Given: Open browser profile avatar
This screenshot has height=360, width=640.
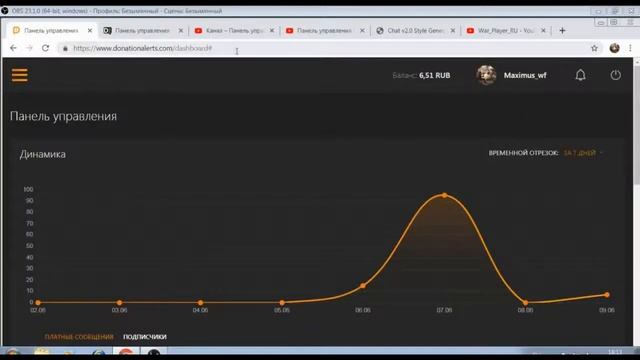Looking at the screenshot, I should pos(614,48).
